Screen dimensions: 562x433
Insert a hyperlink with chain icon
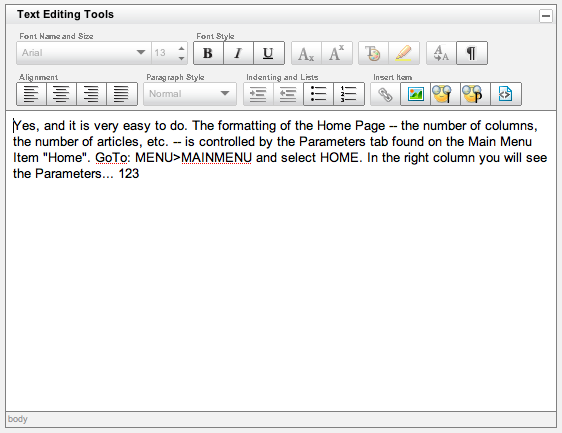(x=385, y=94)
